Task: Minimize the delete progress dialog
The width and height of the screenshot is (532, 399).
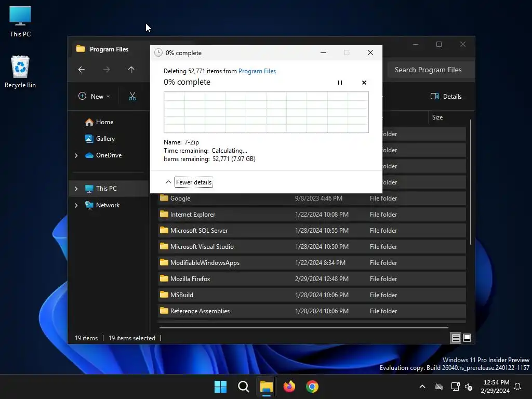Action: coord(323,52)
